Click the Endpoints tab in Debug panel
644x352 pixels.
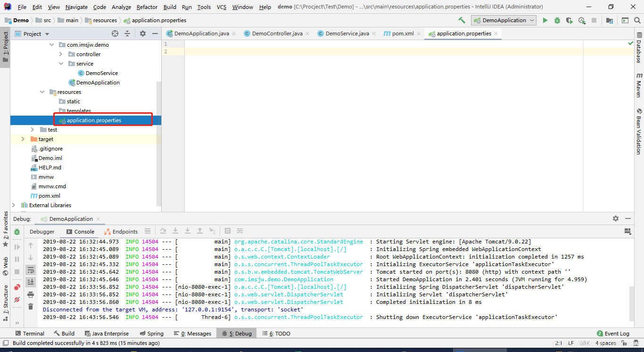pyautogui.click(x=121, y=232)
